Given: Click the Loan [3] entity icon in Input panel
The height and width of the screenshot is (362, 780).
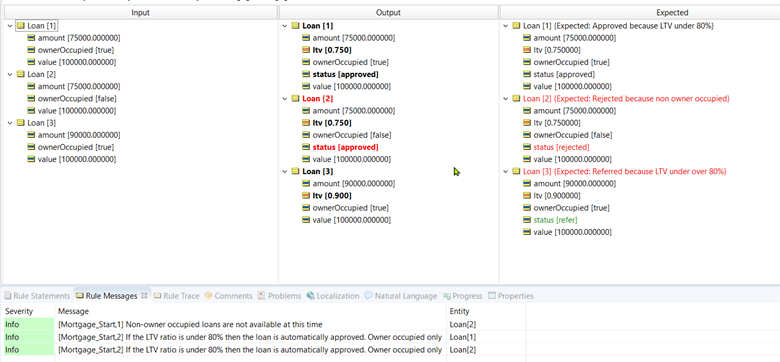Looking at the screenshot, I should 20,123.
